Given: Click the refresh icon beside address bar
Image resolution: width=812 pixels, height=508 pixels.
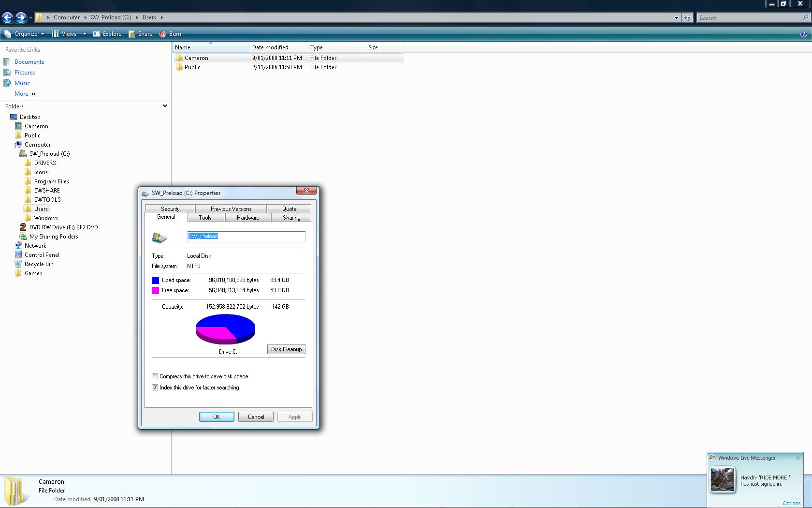Looking at the screenshot, I should tap(687, 18).
